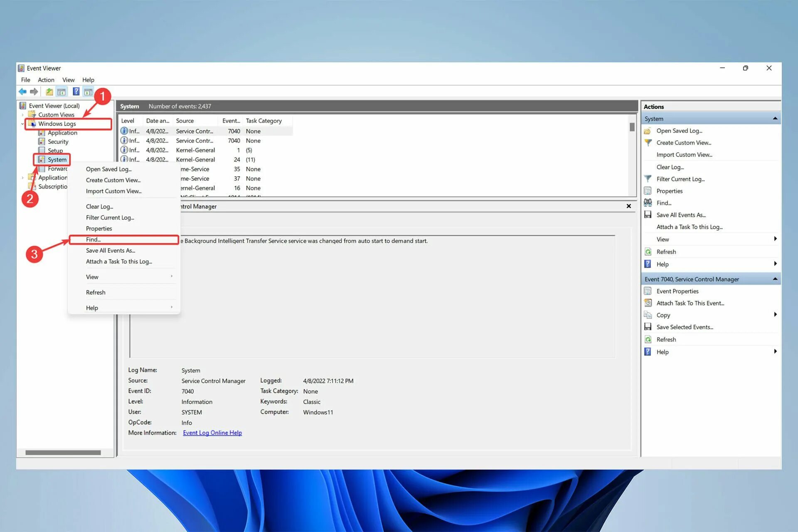Click the Attach Task To This Event icon
Viewport: 798px width, 532px height.
tap(648, 303)
